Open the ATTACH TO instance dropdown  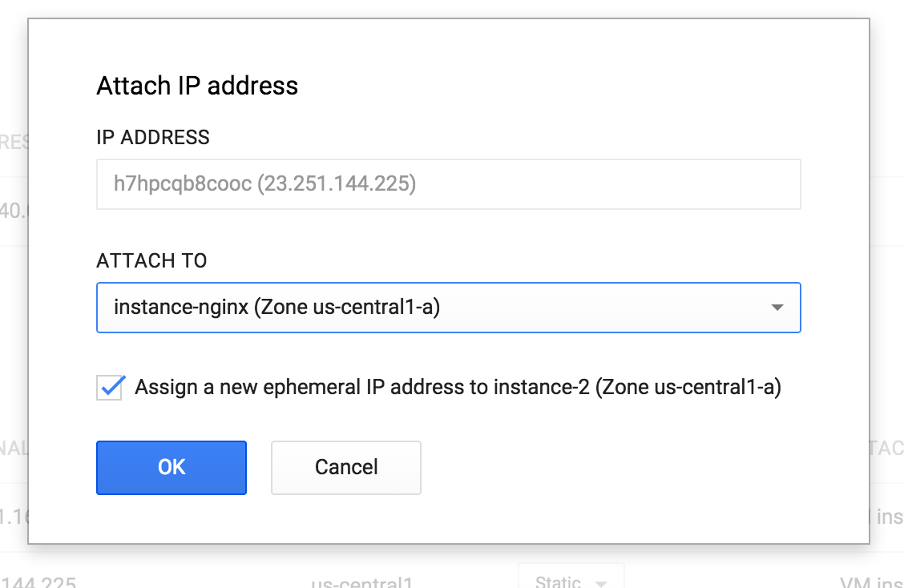(x=449, y=308)
